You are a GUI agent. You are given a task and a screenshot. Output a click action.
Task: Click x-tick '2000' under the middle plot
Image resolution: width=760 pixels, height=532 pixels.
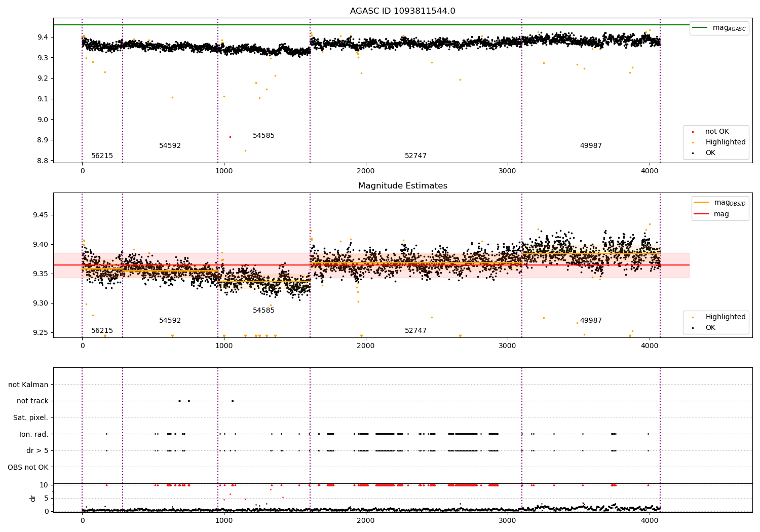pyautogui.click(x=366, y=346)
